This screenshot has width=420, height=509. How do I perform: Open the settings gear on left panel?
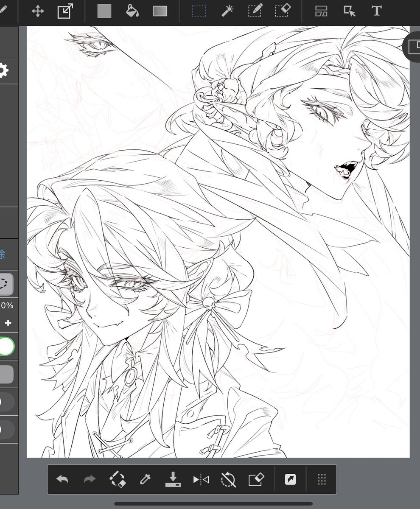3,70
